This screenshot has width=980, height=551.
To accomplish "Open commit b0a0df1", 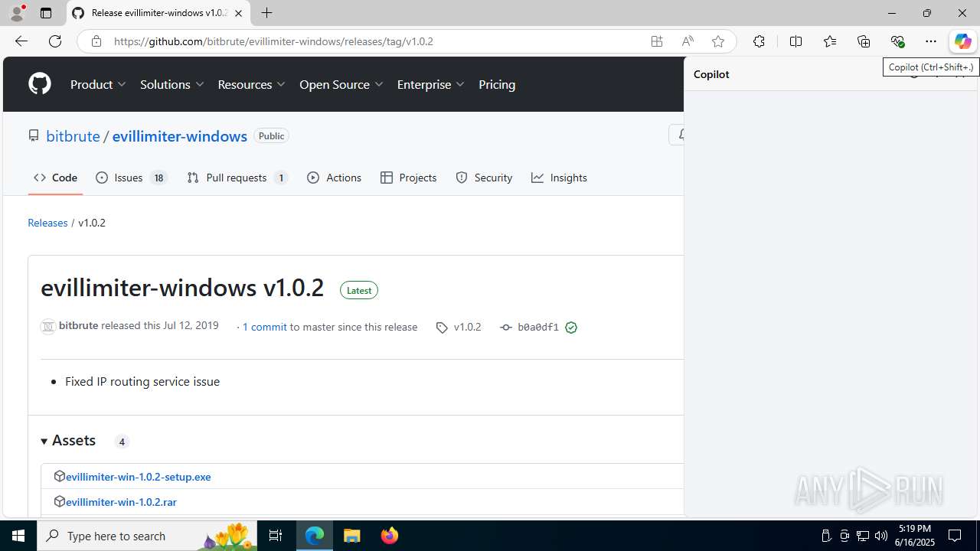I will coord(538,327).
